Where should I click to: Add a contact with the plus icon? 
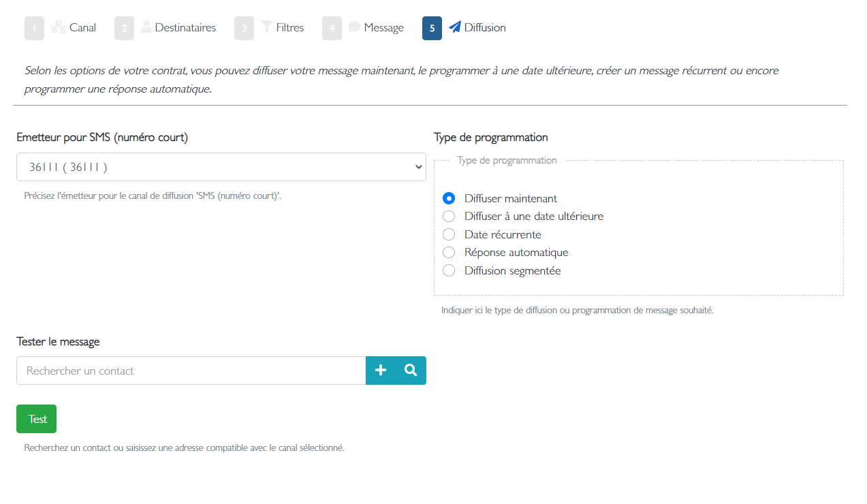click(381, 371)
